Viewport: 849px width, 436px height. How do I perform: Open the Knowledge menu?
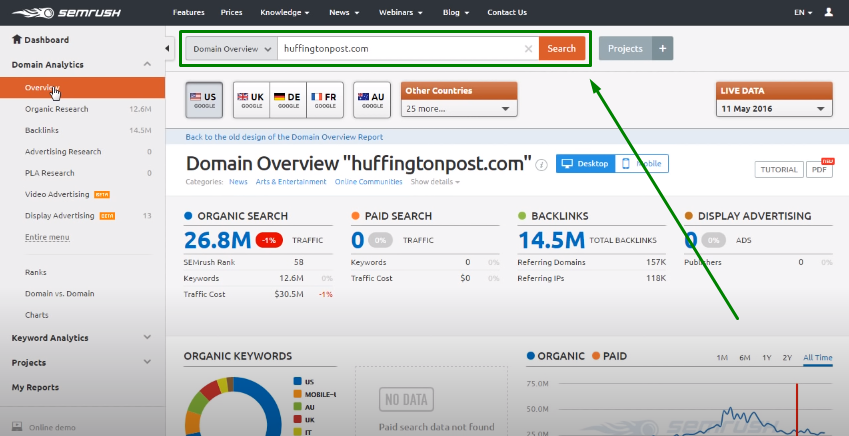coord(284,13)
